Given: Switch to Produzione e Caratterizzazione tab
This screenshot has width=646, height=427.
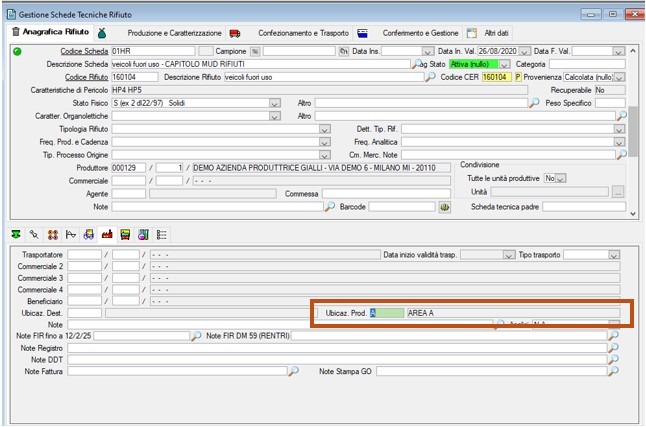Looking at the screenshot, I should (x=174, y=33).
